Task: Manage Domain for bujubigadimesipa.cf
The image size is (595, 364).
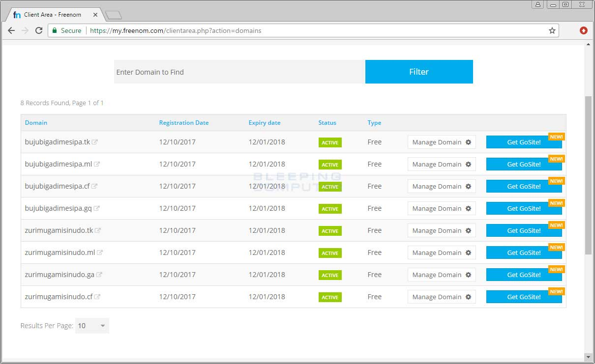Action: 442,186
